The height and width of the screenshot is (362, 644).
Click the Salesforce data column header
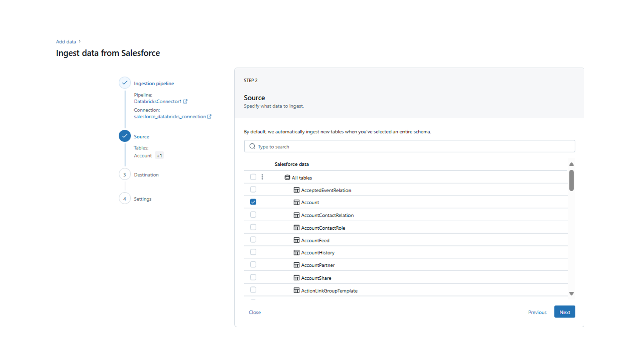[291, 164]
